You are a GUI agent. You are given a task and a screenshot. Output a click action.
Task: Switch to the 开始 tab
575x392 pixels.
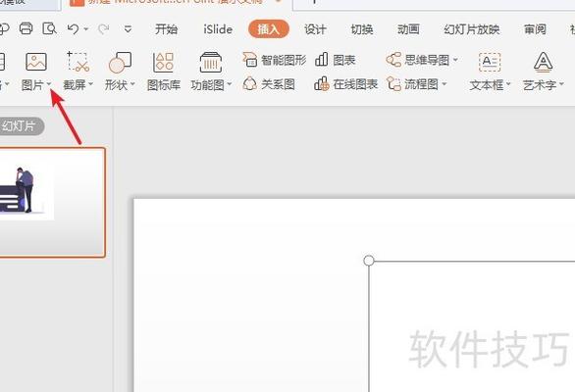[166, 29]
